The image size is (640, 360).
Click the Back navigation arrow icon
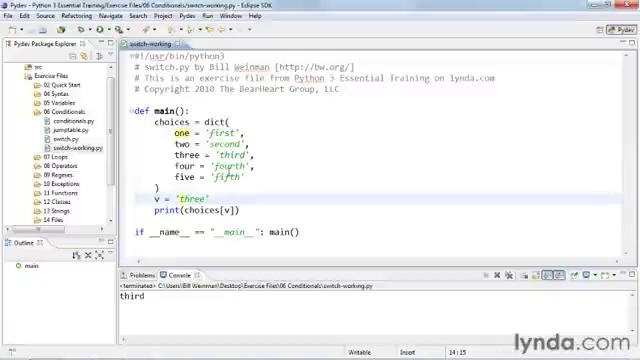[222, 29]
